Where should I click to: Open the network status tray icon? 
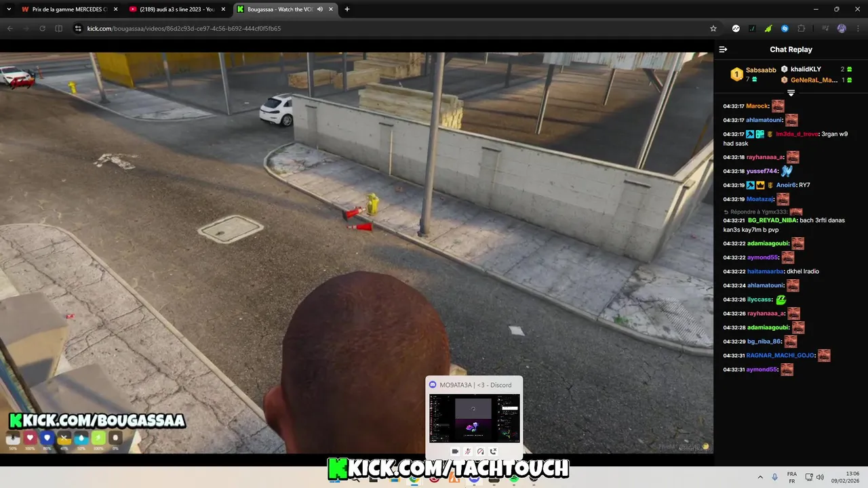[808, 477]
